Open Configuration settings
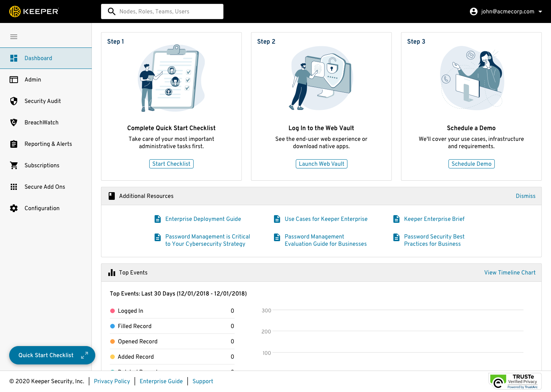 [x=46, y=208]
